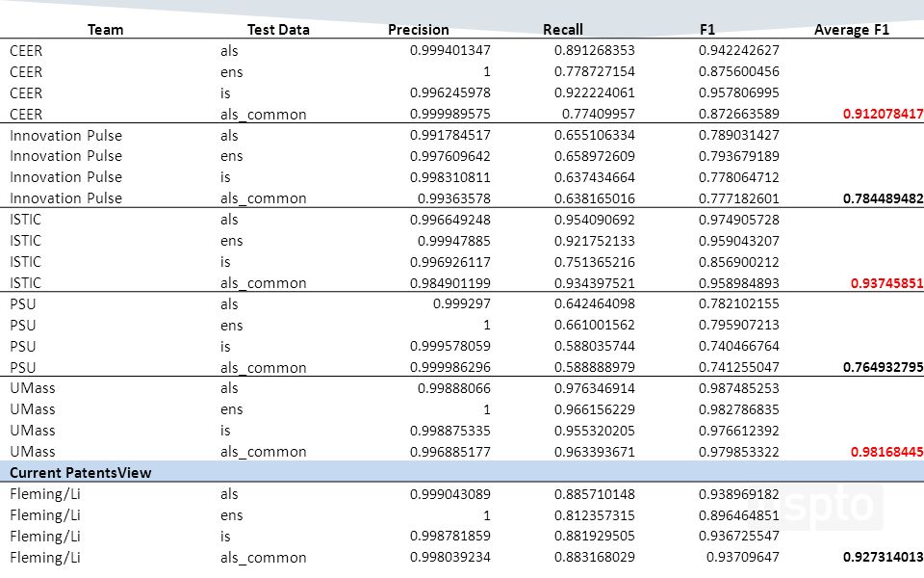Select precision value 0.999986296

[x=450, y=367]
